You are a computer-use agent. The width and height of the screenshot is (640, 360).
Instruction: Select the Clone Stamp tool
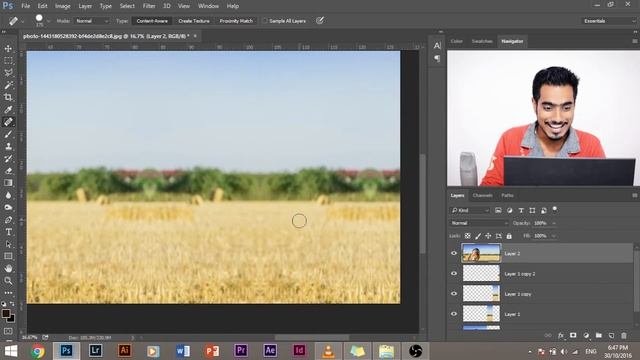8,146
